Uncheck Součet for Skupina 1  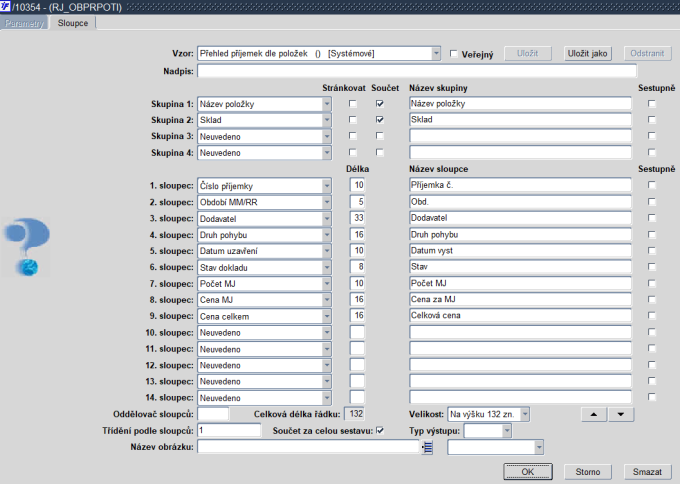pos(380,104)
